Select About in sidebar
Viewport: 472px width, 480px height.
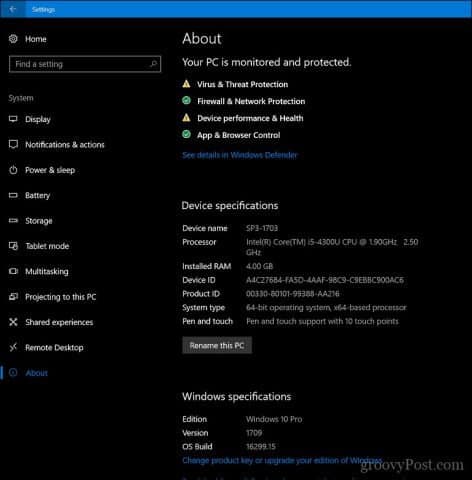point(36,373)
